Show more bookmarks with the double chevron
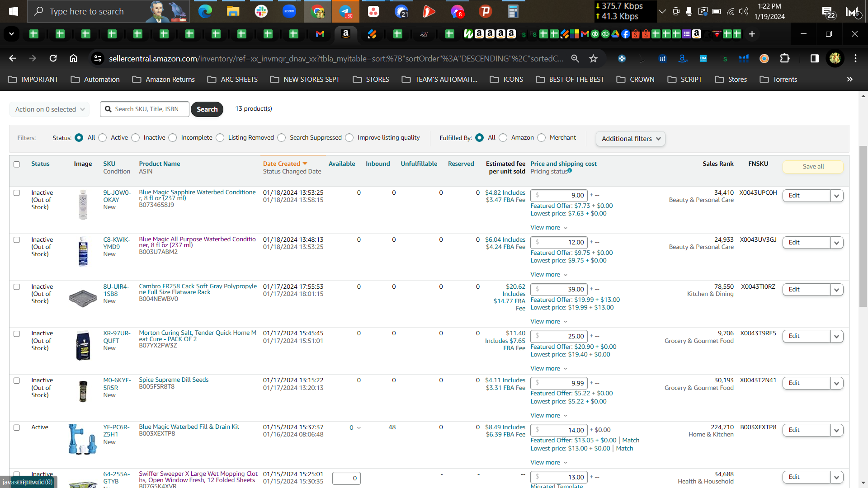The width and height of the screenshot is (868, 488). pos(850,79)
